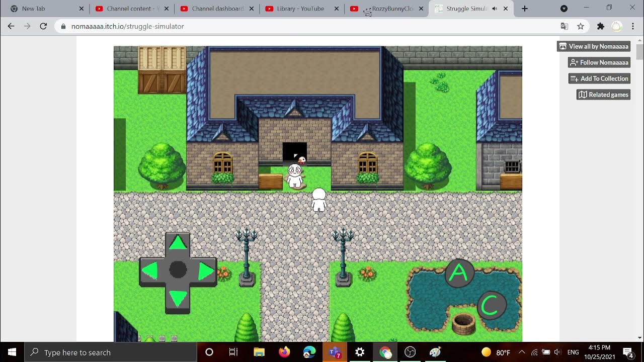Close the Struggle Simulator tab
Screen dimensions: 644x362
coord(506,9)
